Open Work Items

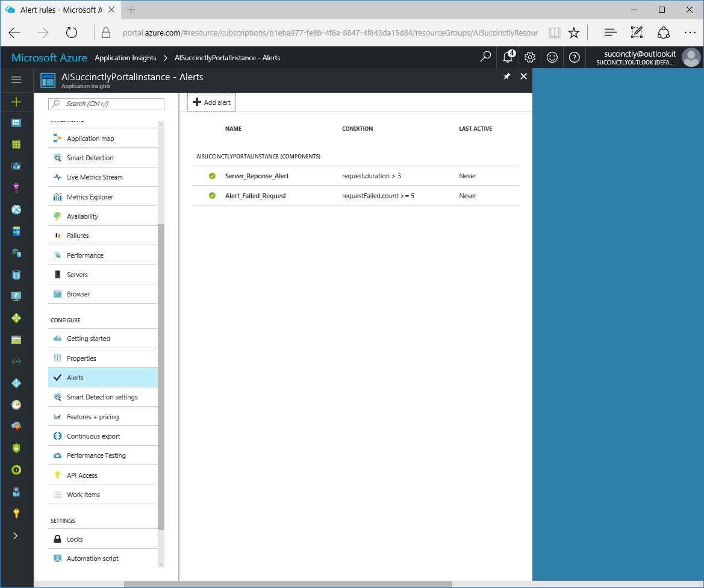click(103, 495)
